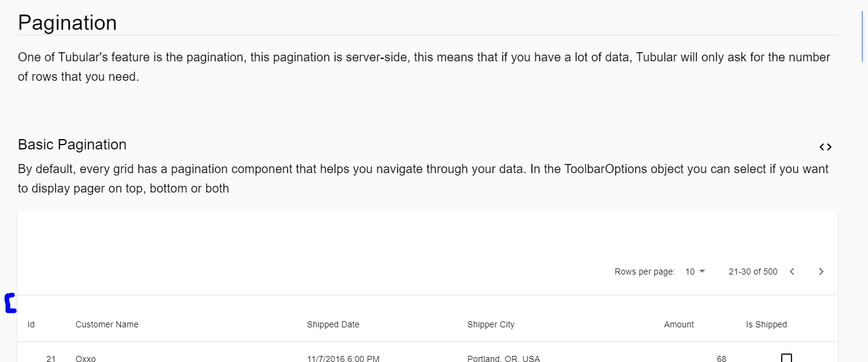Sort by the Amount column header
Image resolution: width=868 pixels, height=362 pixels.
pyautogui.click(x=678, y=324)
